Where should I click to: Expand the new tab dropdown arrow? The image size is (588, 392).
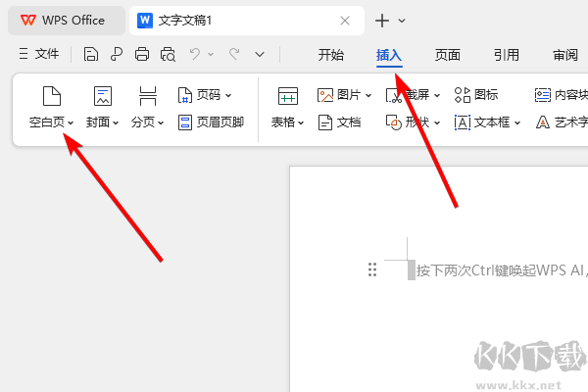point(402,21)
